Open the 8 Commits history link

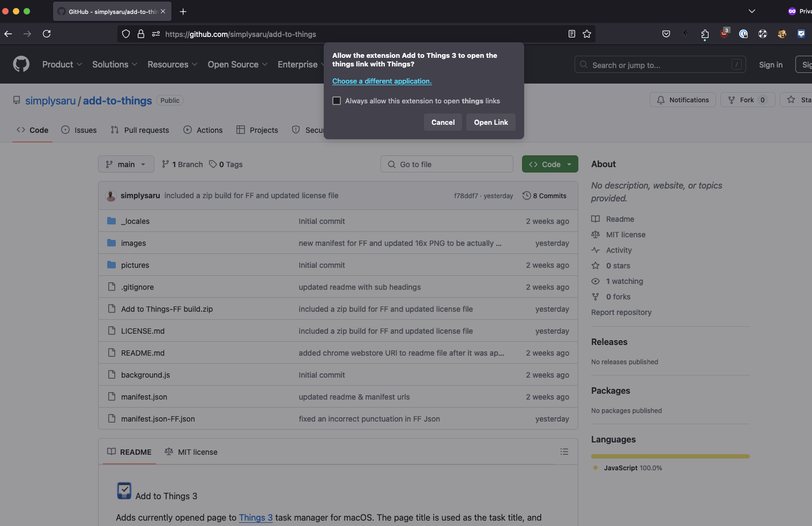coord(545,196)
